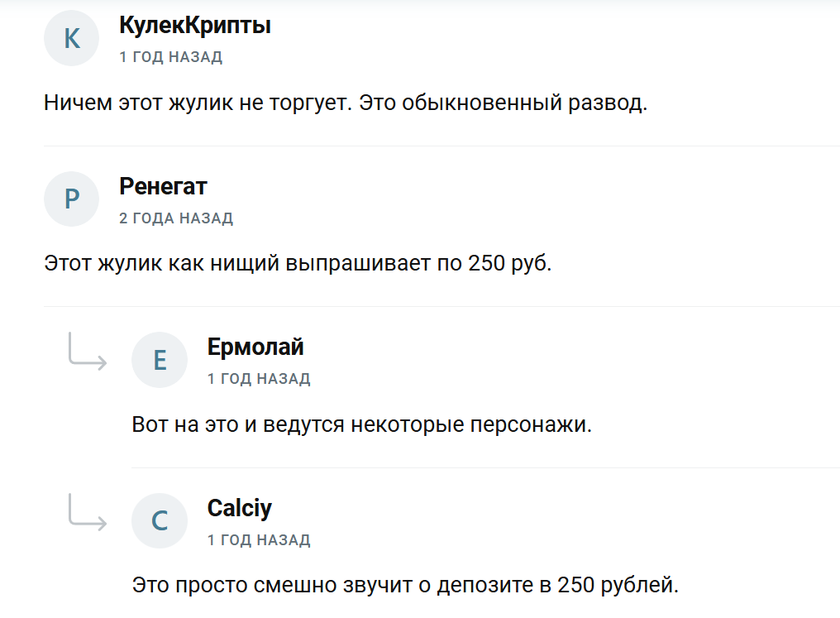
Task: Click the "E" avatar of Ермолай
Action: 160,360
